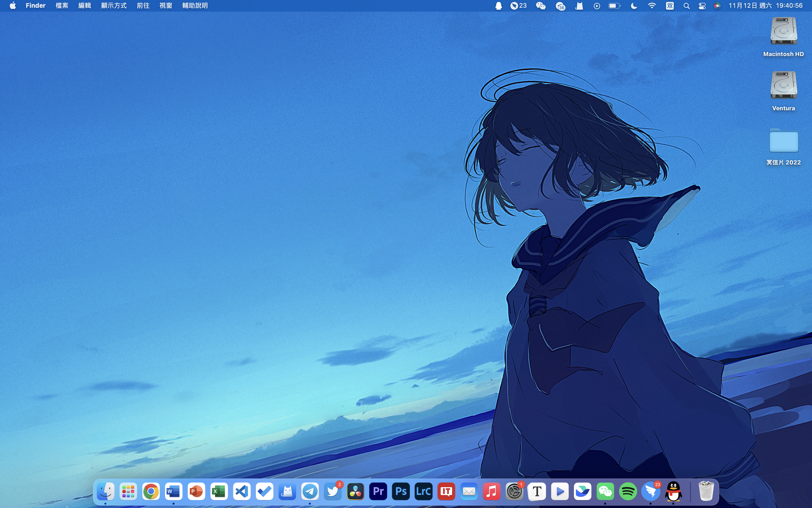This screenshot has width=812, height=508.
Task: Open the 編輯 menu
Action: click(x=85, y=5)
